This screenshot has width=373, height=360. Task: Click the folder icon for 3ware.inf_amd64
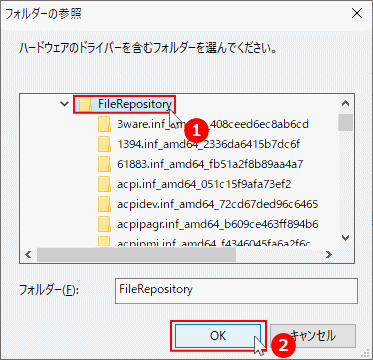tap(105, 125)
